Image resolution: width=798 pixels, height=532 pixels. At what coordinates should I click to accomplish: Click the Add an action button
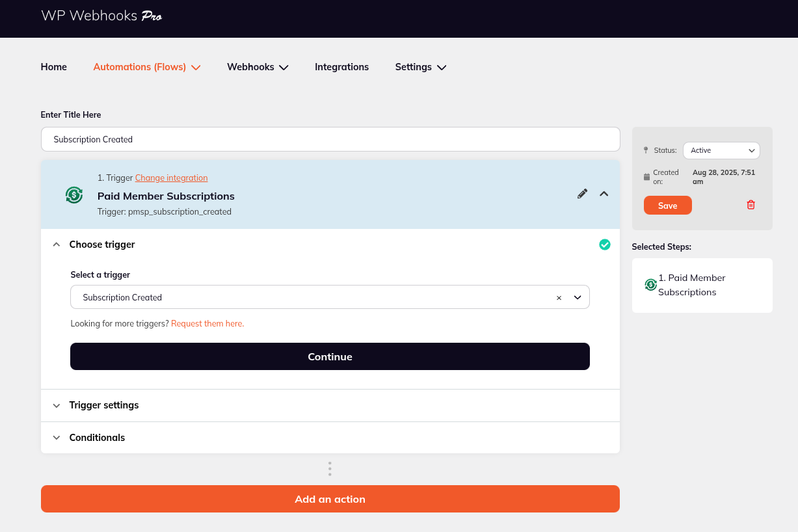coord(330,499)
